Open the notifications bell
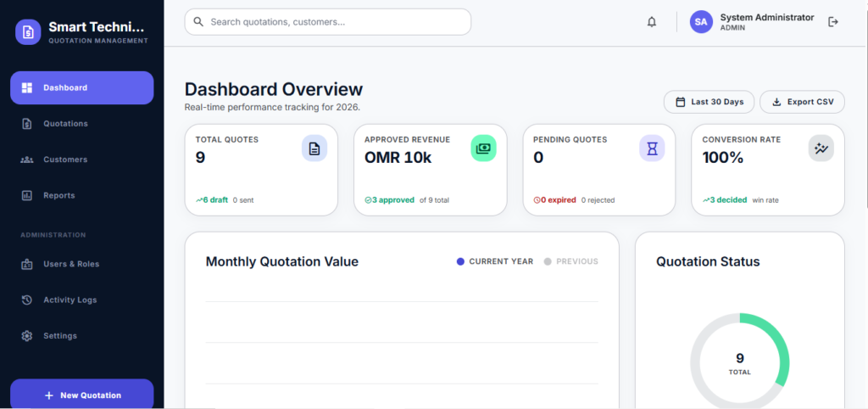The image size is (868, 409). [x=652, y=22]
